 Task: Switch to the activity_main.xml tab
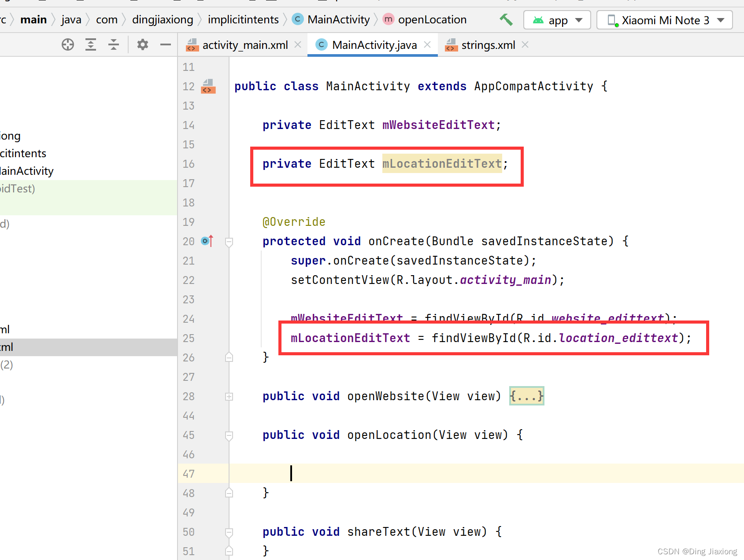245,44
